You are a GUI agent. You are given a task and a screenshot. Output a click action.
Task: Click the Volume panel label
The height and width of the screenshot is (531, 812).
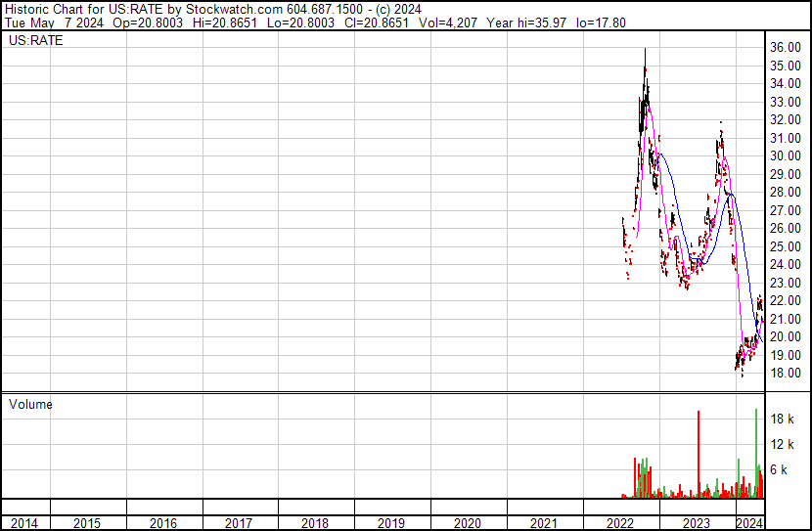(30, 404)
